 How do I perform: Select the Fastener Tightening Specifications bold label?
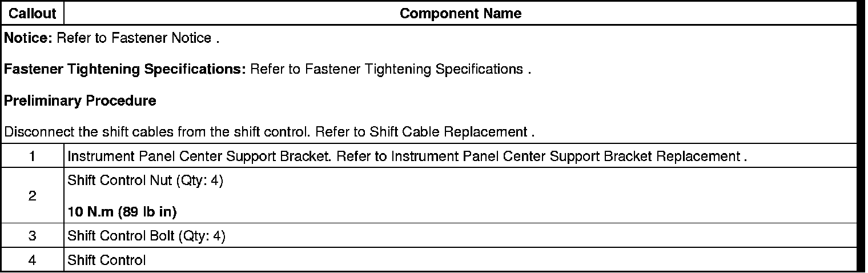point(125,70)
